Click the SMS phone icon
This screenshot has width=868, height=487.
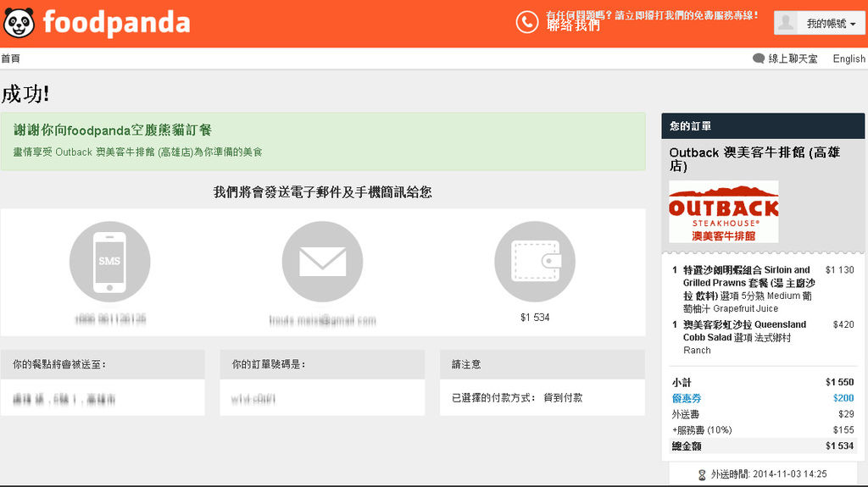[109, 262]
